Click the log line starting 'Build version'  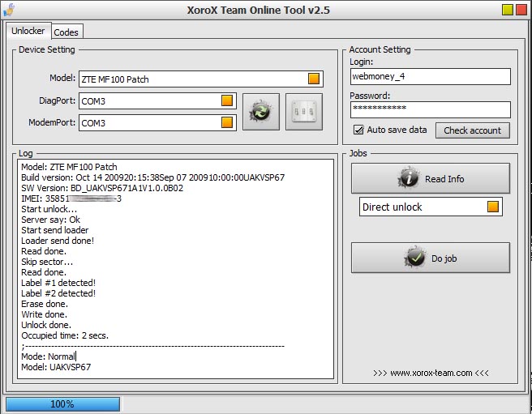pos(152,177)
